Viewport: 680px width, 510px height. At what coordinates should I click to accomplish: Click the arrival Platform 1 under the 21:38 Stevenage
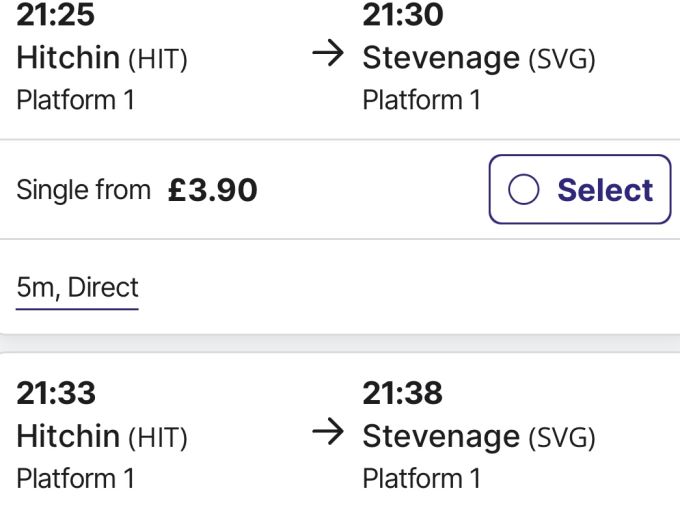[421, 478]
